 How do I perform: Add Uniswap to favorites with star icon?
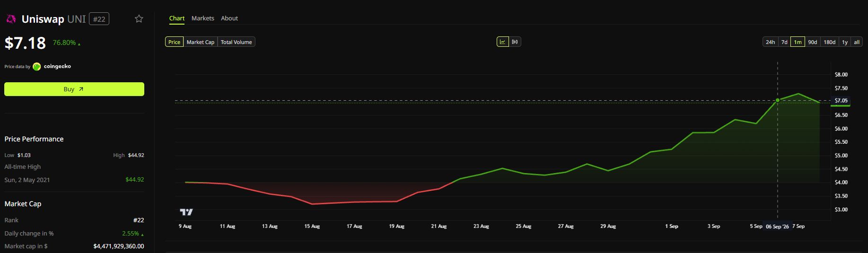click(x=139, y=19)
